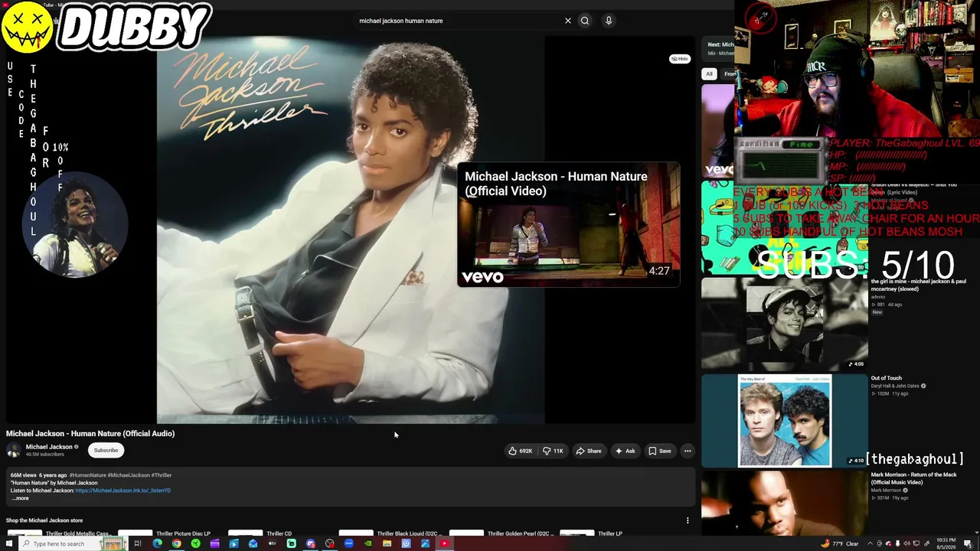Click the 'Thriller LP' store product
This screenshot has height=551, width=980.
pos(610,533)
